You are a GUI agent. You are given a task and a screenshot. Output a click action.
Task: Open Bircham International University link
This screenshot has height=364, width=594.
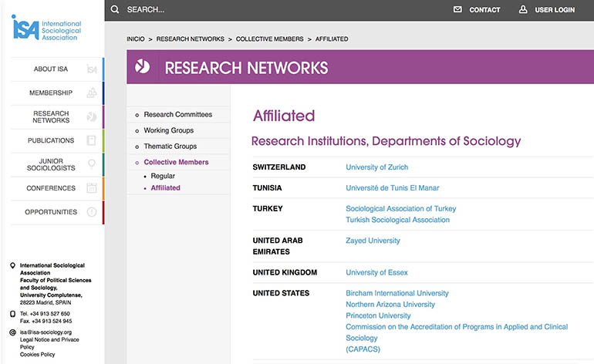[x=397, y=293]
